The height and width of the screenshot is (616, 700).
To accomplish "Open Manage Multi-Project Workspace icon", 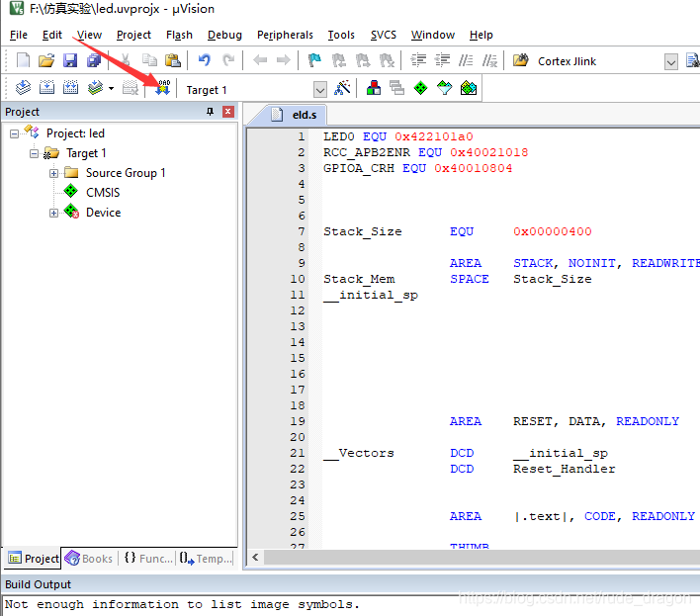I will coord(396,88).
